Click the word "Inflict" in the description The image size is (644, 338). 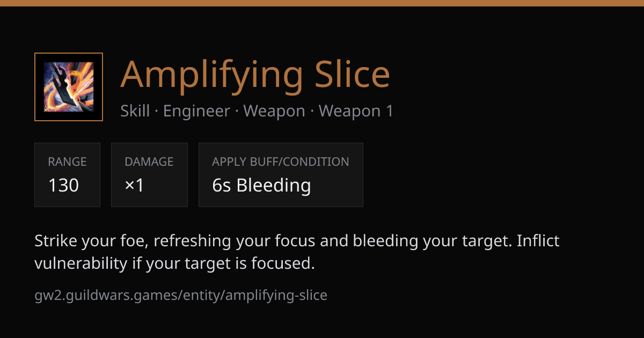pyautogui.click(x=538, y=241)
